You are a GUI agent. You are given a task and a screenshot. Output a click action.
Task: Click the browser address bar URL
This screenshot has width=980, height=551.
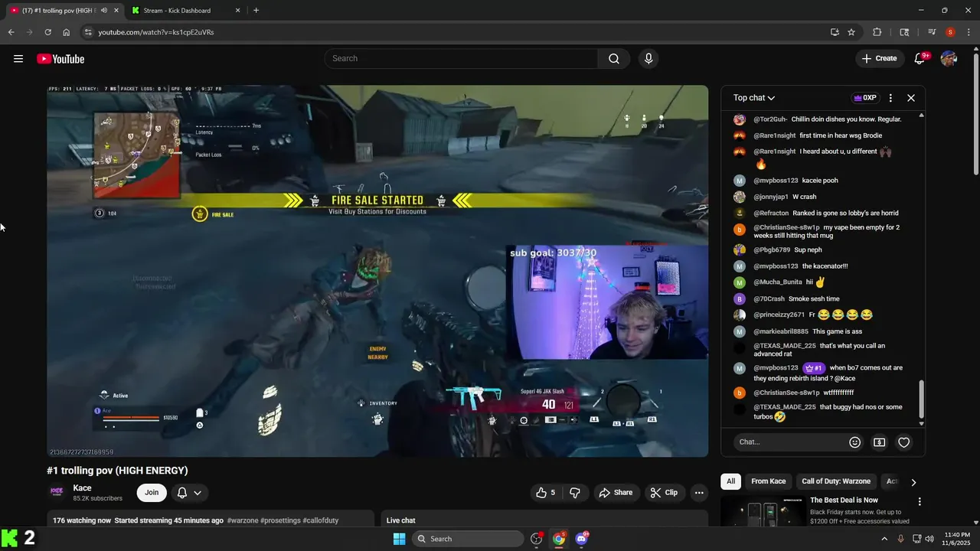click(x=156, y=32)
